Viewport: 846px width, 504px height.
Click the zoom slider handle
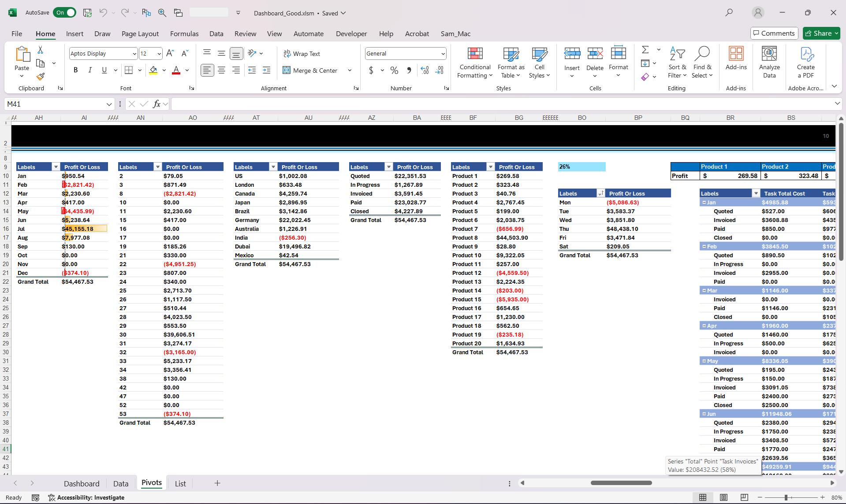tap(786, 497)
